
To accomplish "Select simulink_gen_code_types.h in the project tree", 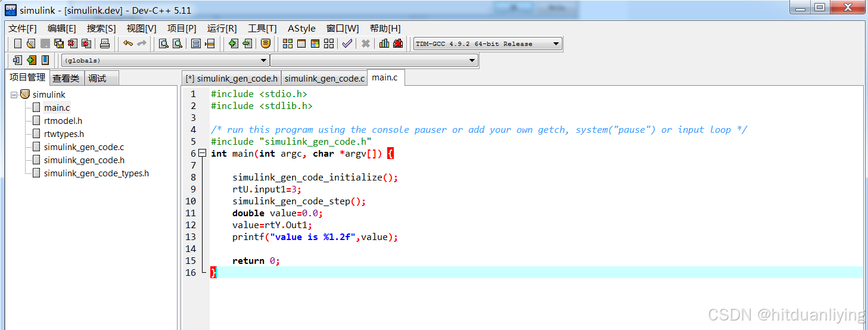I will pyautogui.click(x=96, y=173).
